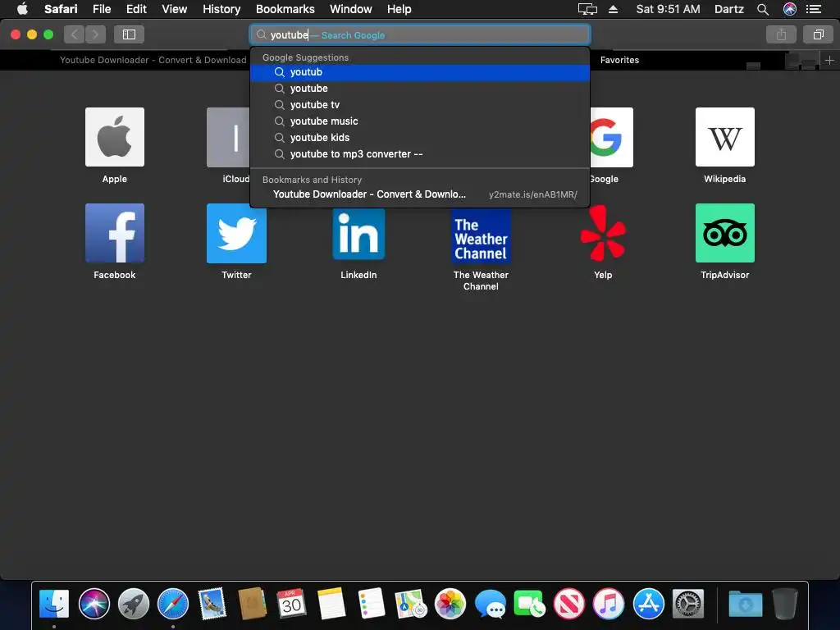Open the Downloads folder in Dock
Viewport: 840px width, 630px height.
(x=745, y=604)
